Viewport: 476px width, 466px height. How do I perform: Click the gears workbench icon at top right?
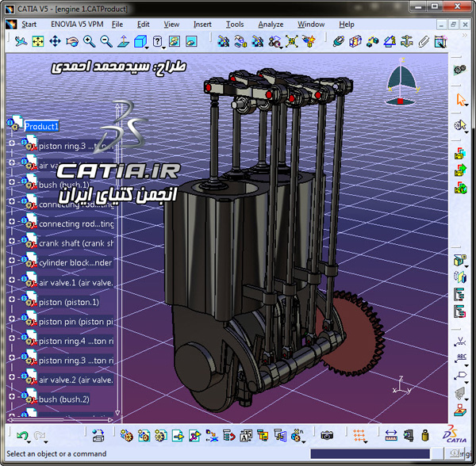click(459, 70)
